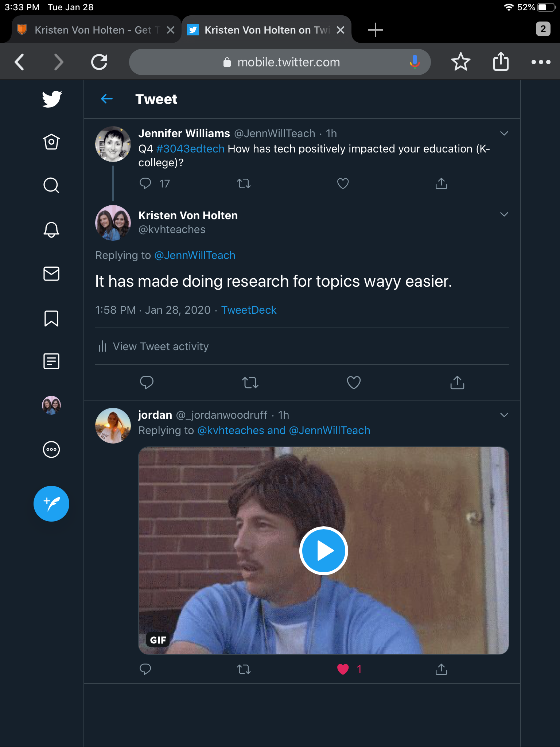Play the GIF in jordan's reply
The width and height of the screenshot is (560, 747).
click(323, 550)
